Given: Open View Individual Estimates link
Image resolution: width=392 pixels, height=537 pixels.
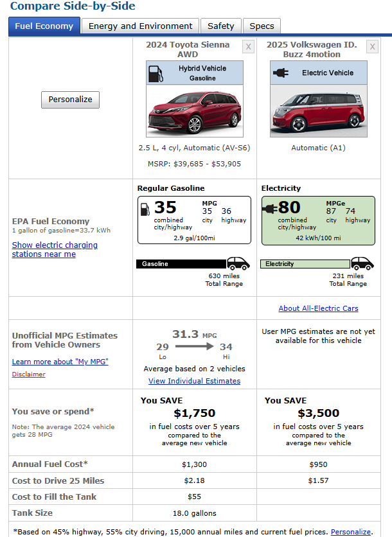Looking at the screenshot, I should [x=194, y=381].
